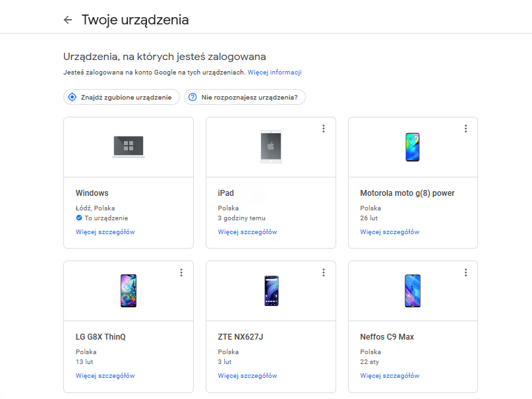Click the Neffos C9 Max phone image

point(413,290)
